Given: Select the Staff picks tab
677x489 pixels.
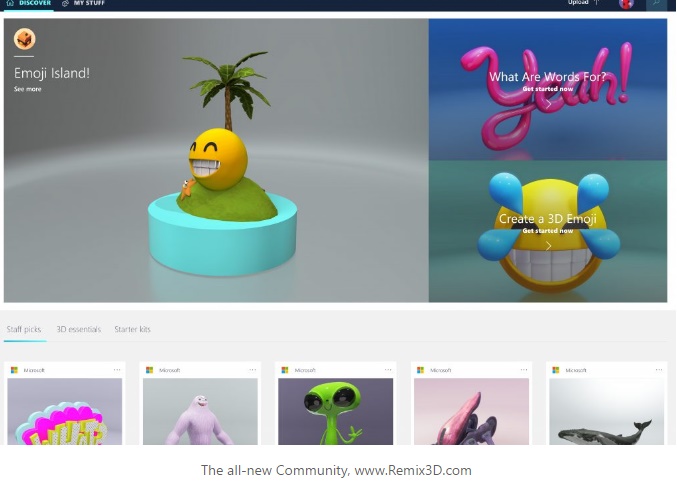Looking at the screenshot, I should coord(24,329).
